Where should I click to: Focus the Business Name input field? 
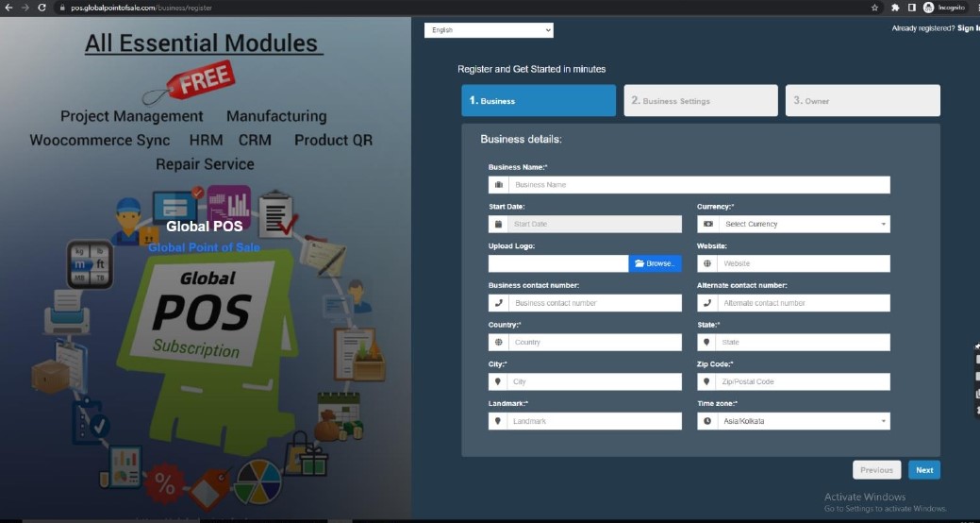pos(699,185)
